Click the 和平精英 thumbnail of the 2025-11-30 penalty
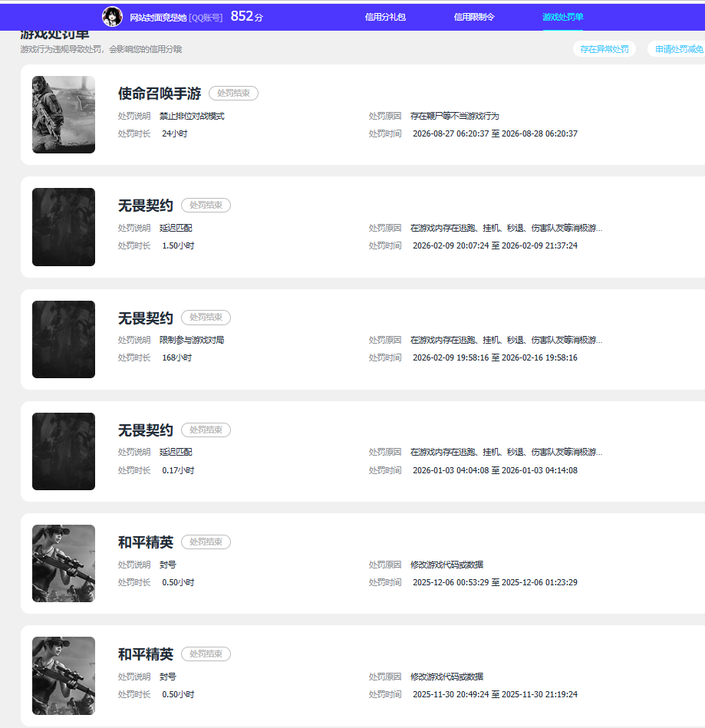 tap(64, 676)
